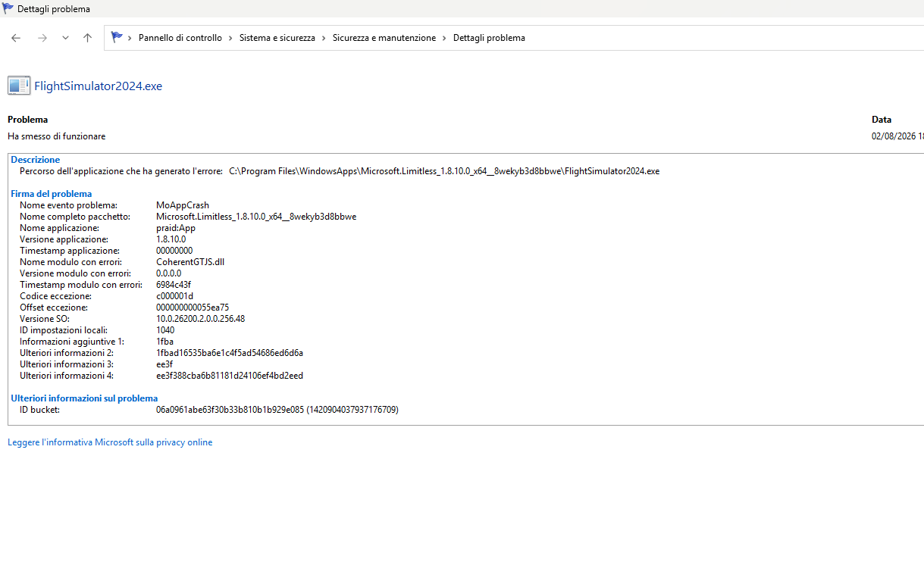Click the praid:App application name value
Screen dimensions: 924x562
176,228
